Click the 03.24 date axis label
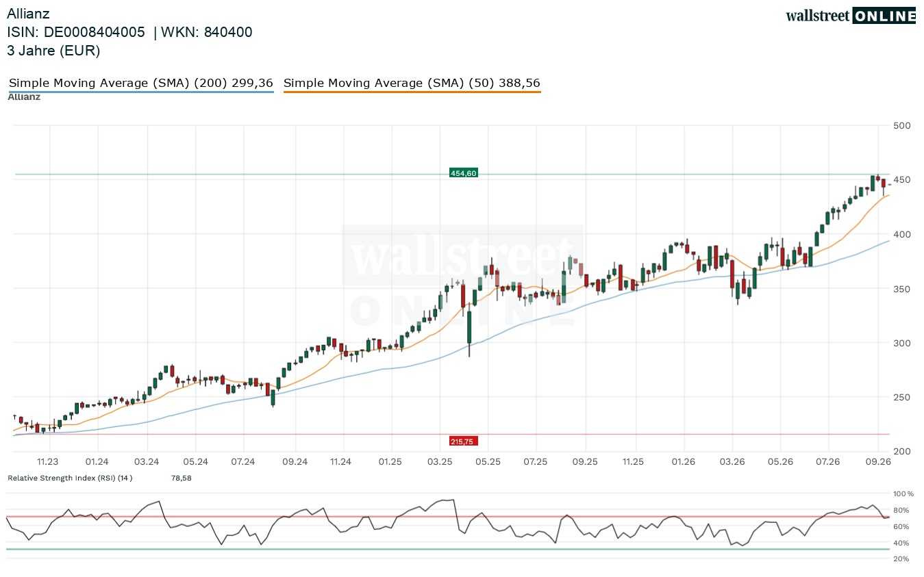924x577 pixels. [146, 462]
